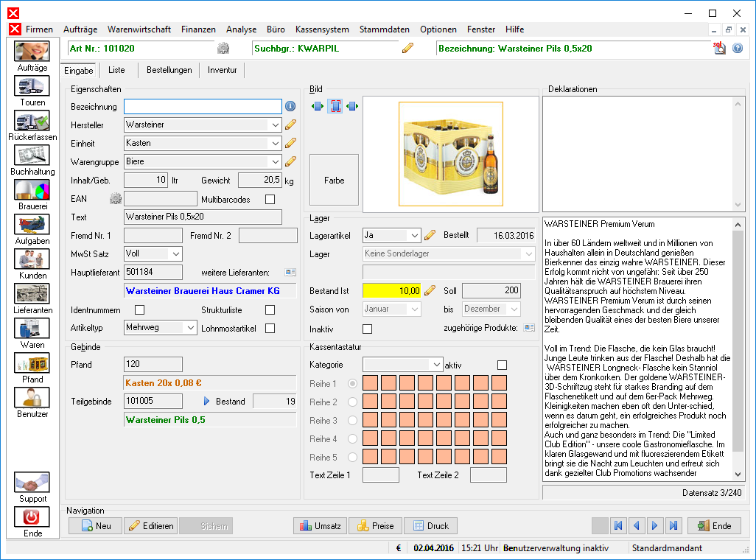Screen dimensions: 756x560
Task: Expand the Saison von Januar dropdown
Action: click(x=415, y=309)
